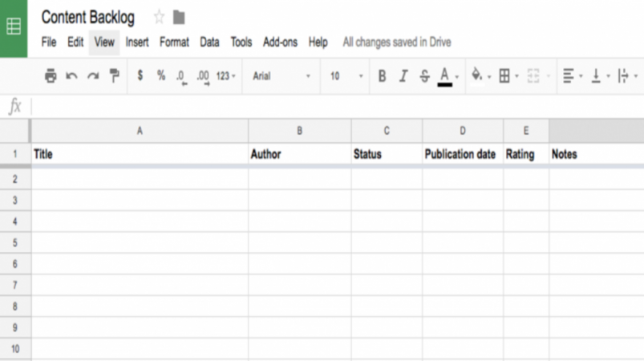Image resolution: width=644 pixels, height=361 pixels.
Task: Star the Content Backlog document
Action: (x=159, y=18)
